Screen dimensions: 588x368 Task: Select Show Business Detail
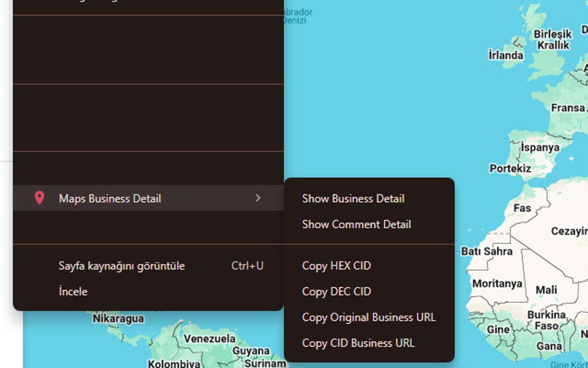point(353,198)
